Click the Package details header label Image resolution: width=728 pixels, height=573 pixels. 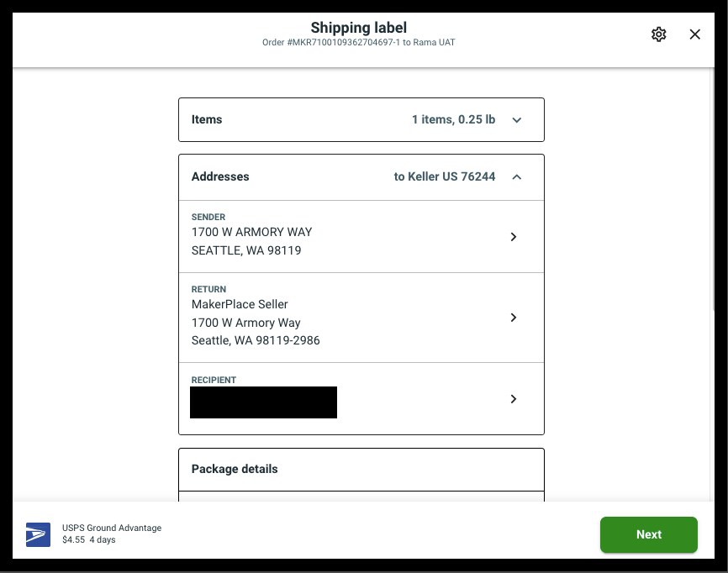(x=235, y=469)
